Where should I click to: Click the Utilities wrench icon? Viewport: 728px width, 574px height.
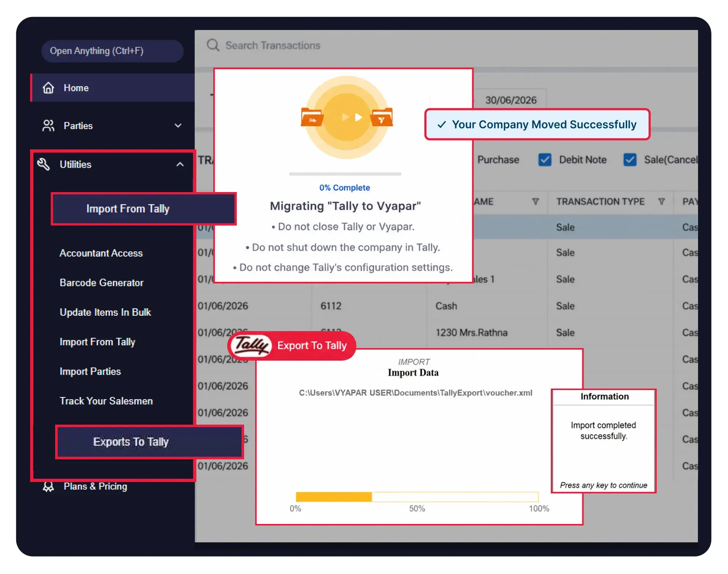[x=43, y=164]
